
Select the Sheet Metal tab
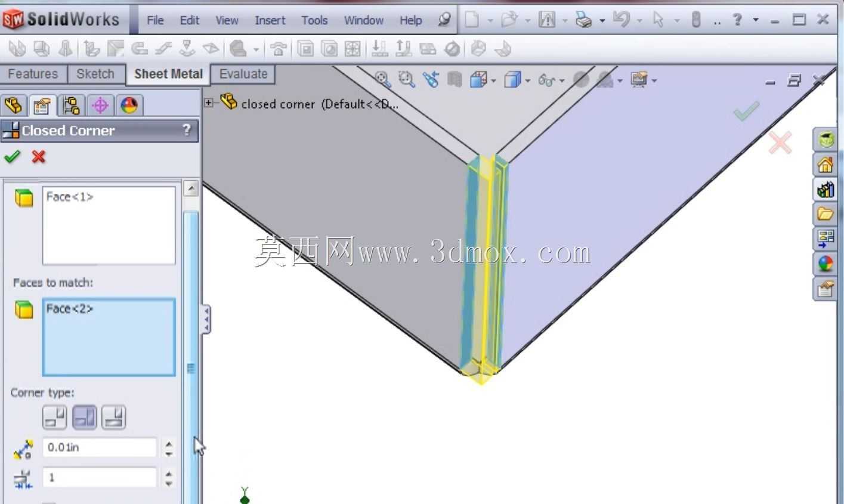click(168, 75)
